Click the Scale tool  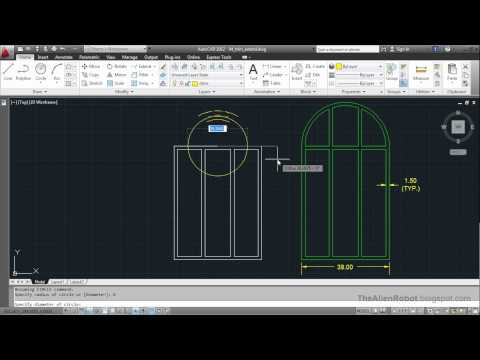[116, 83]
